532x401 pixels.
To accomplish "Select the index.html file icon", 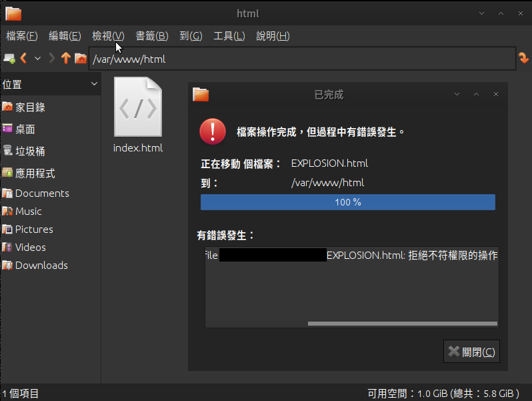I will point(138,107).
